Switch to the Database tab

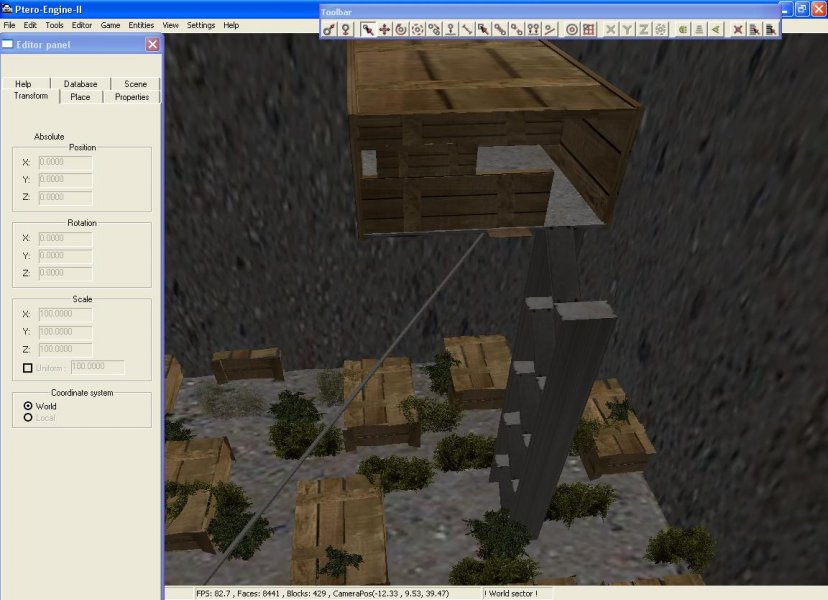pyautogui.click(x=80, y=83)
